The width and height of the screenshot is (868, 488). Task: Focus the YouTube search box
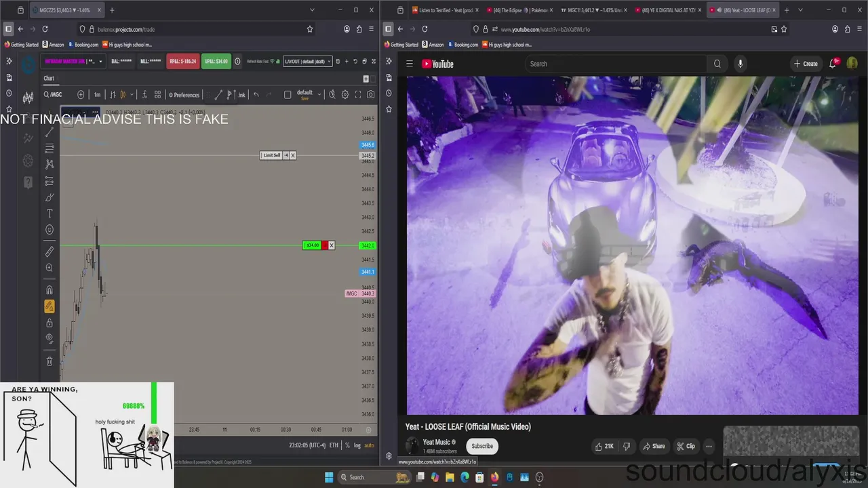click(x=616, y=64)
